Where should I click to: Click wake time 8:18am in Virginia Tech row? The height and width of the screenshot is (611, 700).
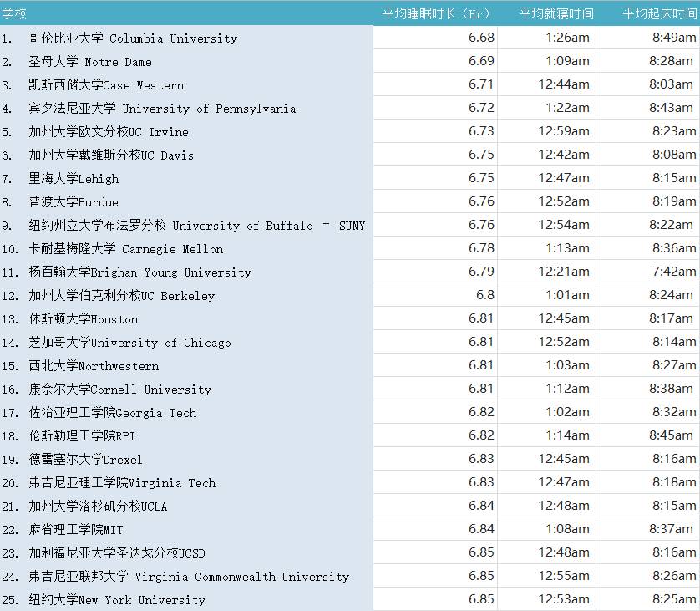pos(674,481)
